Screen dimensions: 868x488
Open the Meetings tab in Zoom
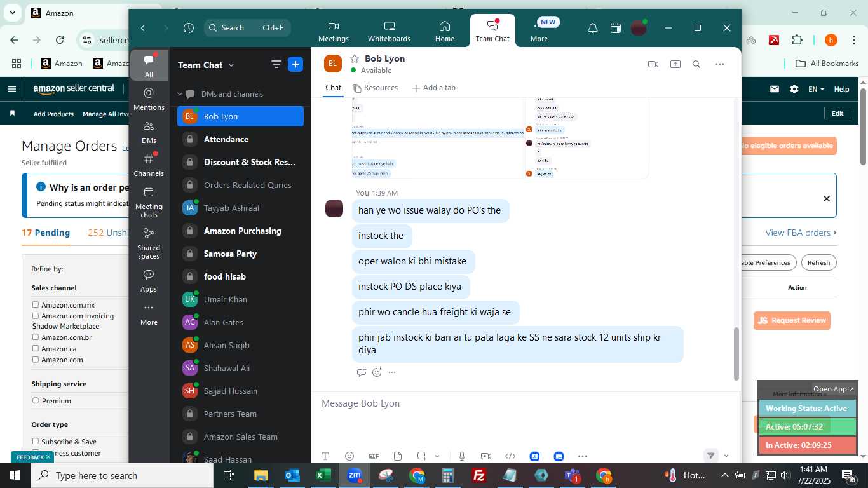[334, 31]
